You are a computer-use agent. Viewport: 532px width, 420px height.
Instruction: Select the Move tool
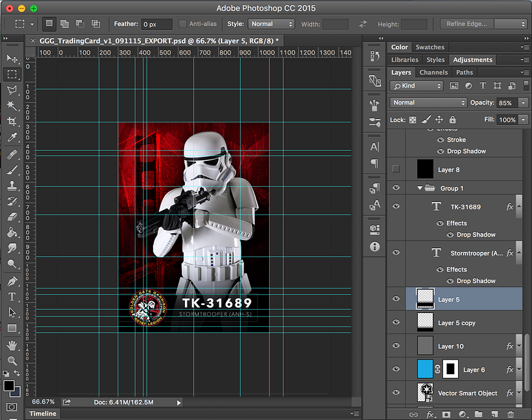pyautogui.click(x=12, y=58)
